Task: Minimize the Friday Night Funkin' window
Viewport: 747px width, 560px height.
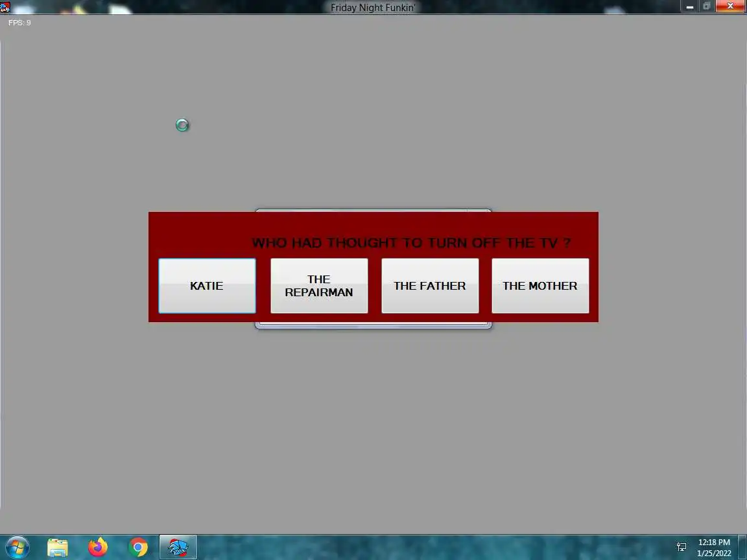Action: [x=689, y=6]
